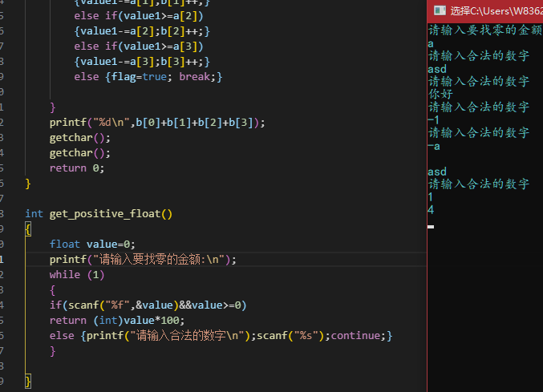Click the '{value1-=a[2];b[2]++;}' line
Image resolution: width=543 pixels, height=392 pixels.
tap(142, 31)
